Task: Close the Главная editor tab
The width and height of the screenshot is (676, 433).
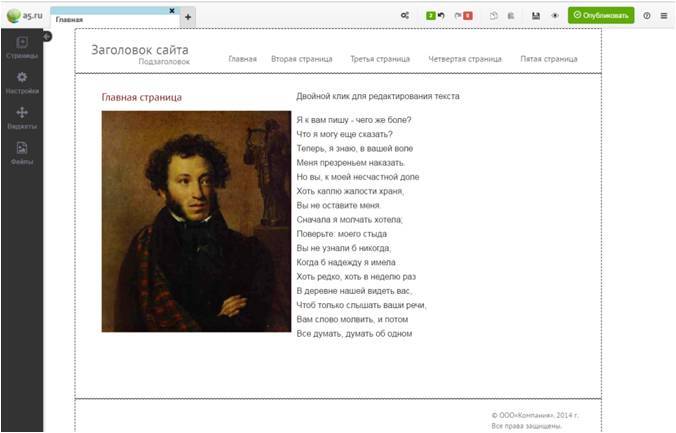Action: 172,11
